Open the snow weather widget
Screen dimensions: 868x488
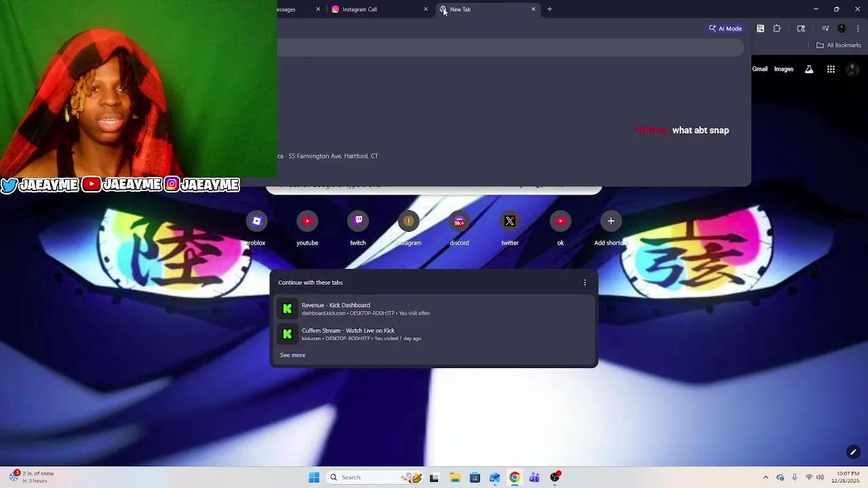pyautogui.click(x=32, y=477)
